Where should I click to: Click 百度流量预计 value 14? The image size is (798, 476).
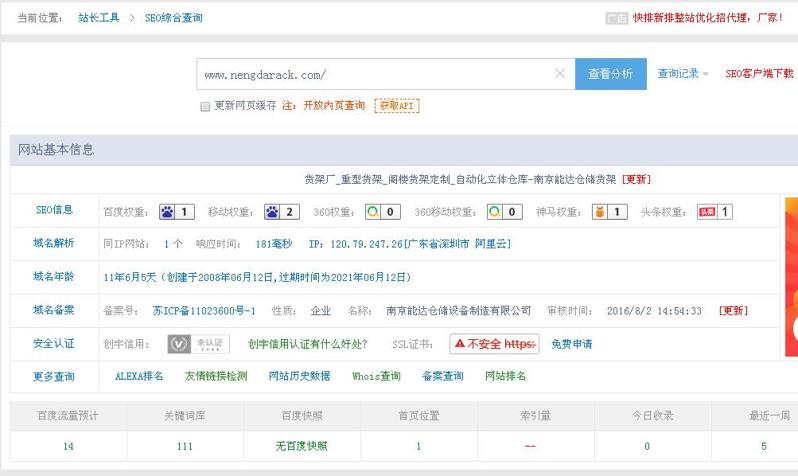point(68,446)
